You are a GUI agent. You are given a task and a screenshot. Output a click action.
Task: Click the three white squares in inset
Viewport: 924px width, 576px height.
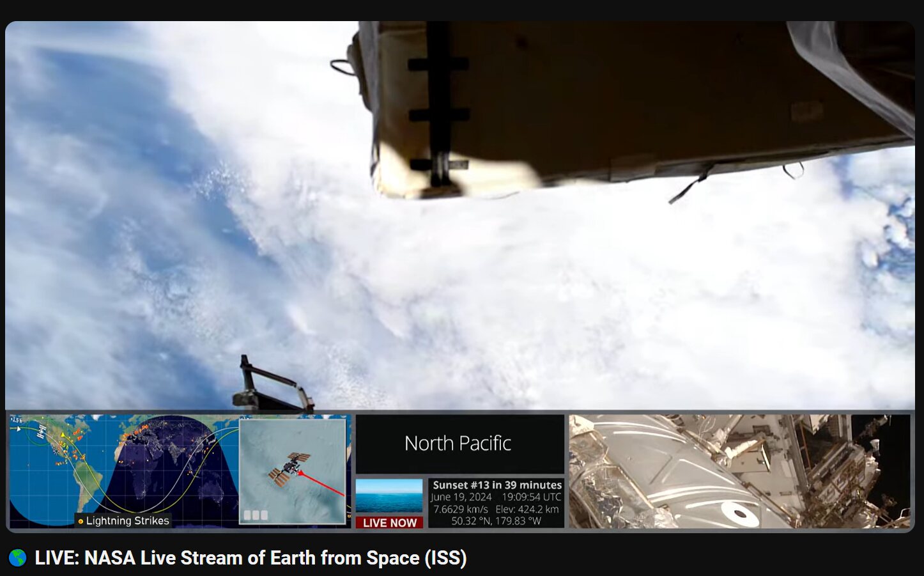(x=255, y=515)
